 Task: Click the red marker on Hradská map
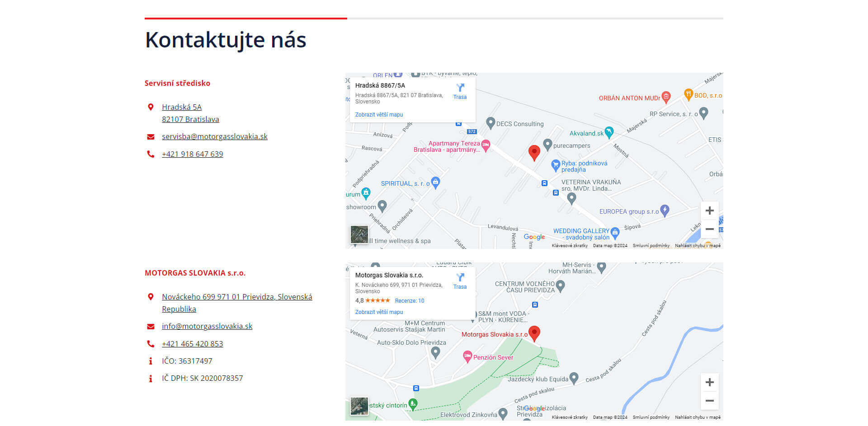point(534,153)
